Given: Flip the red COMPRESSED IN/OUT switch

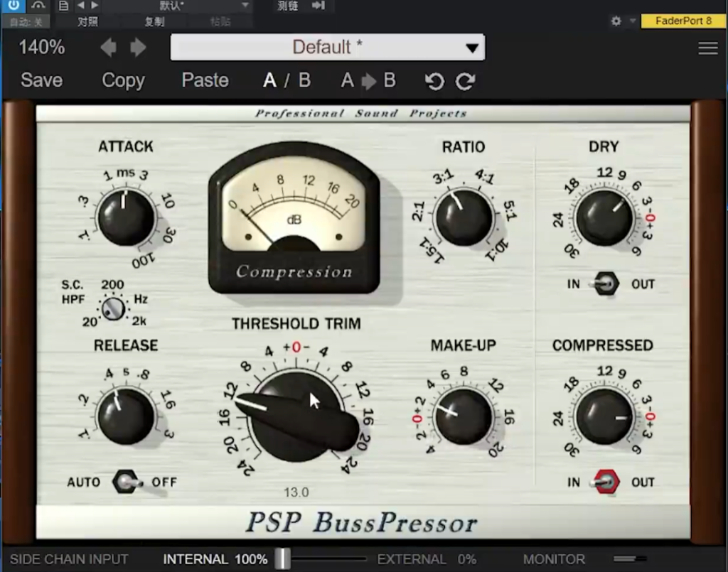Looking at the screenshot, I should click(606, 482).
